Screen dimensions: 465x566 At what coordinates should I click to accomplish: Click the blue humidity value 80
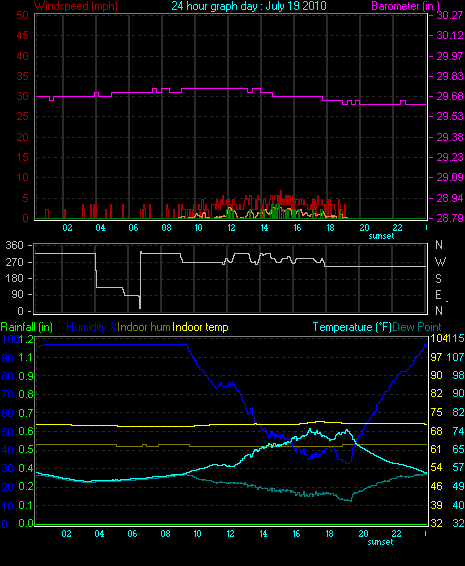click(x=8, y=376)
